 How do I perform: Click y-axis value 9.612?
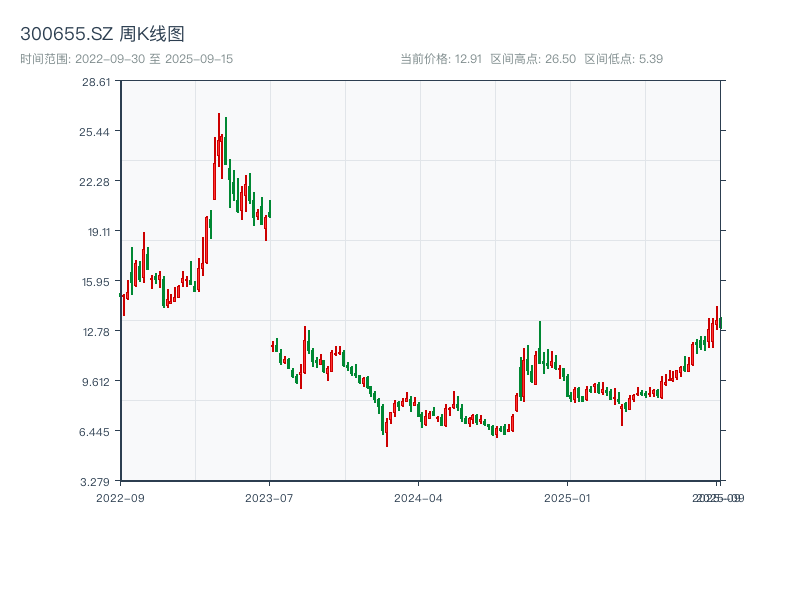96,382
